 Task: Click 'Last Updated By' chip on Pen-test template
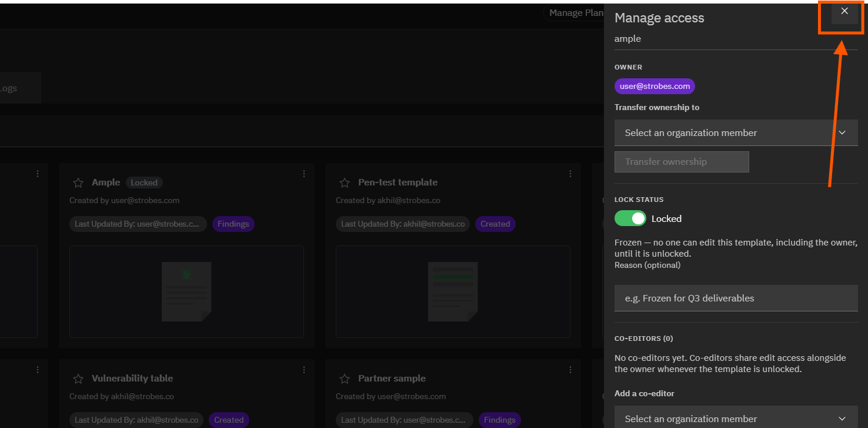click(403, 224)
